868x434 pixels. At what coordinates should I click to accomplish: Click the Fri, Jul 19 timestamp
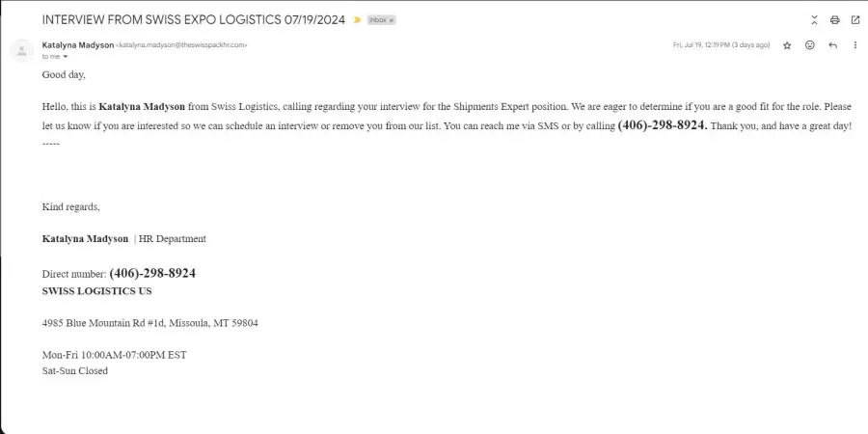click(721, 45)
